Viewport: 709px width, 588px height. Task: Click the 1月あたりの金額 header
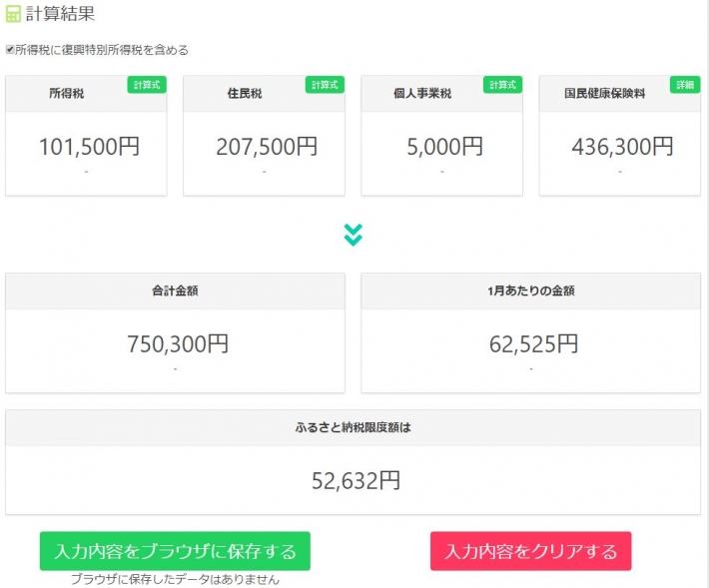tap(531, 292)
